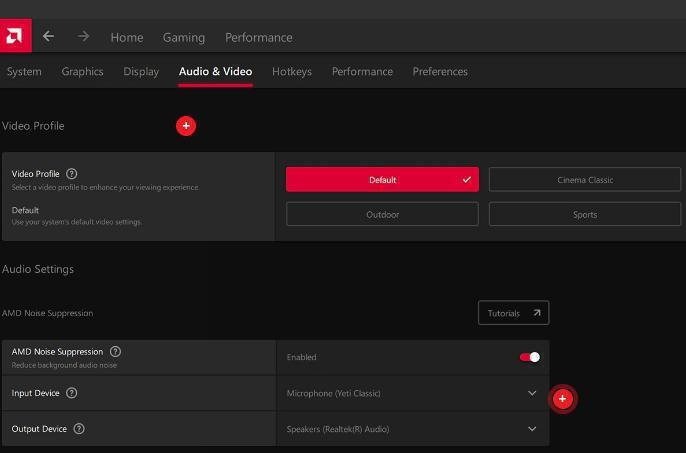Switch to the Display tab
The image size is (686, 453).
(141, 72)
